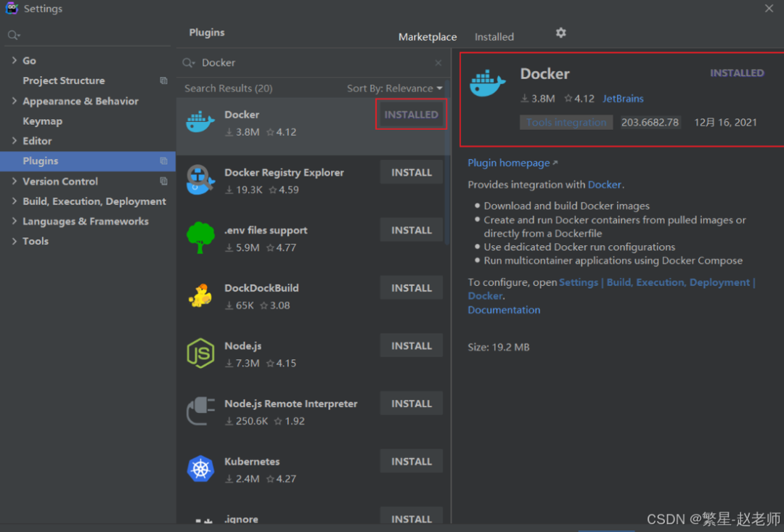784x532 pixels.
Task: Click the Kubernetes wheel icon
Action: (200, 469)
